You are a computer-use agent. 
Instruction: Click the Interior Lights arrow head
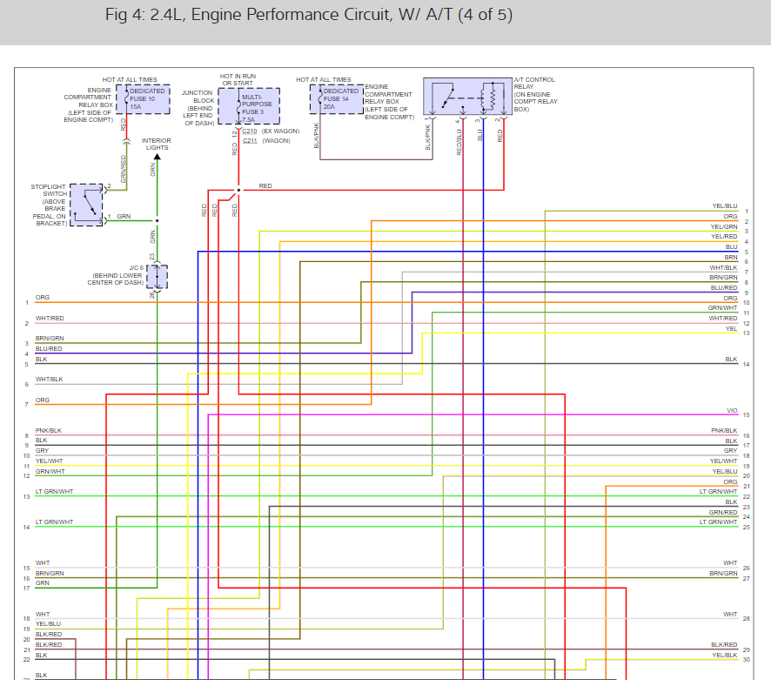pyautogui.click(x=157, y=157)
